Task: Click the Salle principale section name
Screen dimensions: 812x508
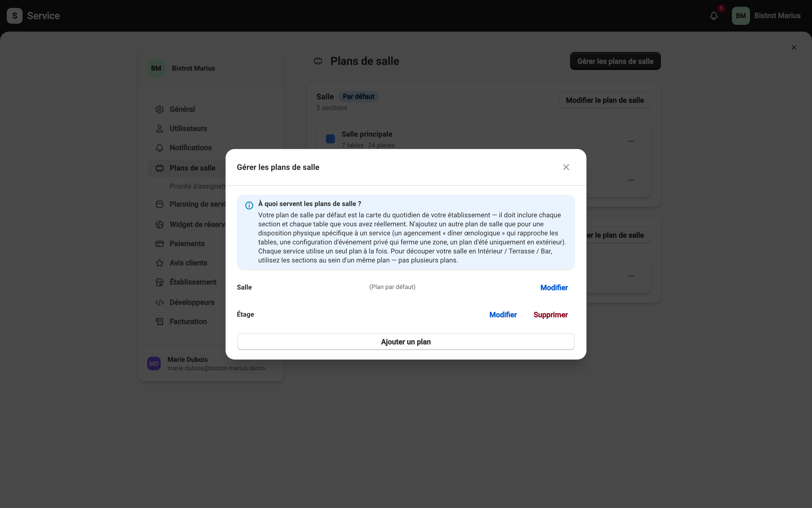Action: [367, 134]
